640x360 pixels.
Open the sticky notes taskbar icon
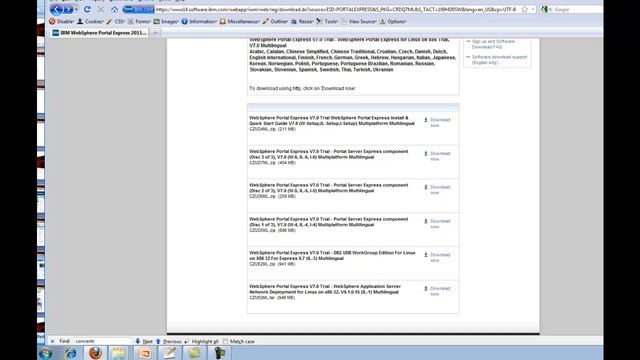point(194,353)
